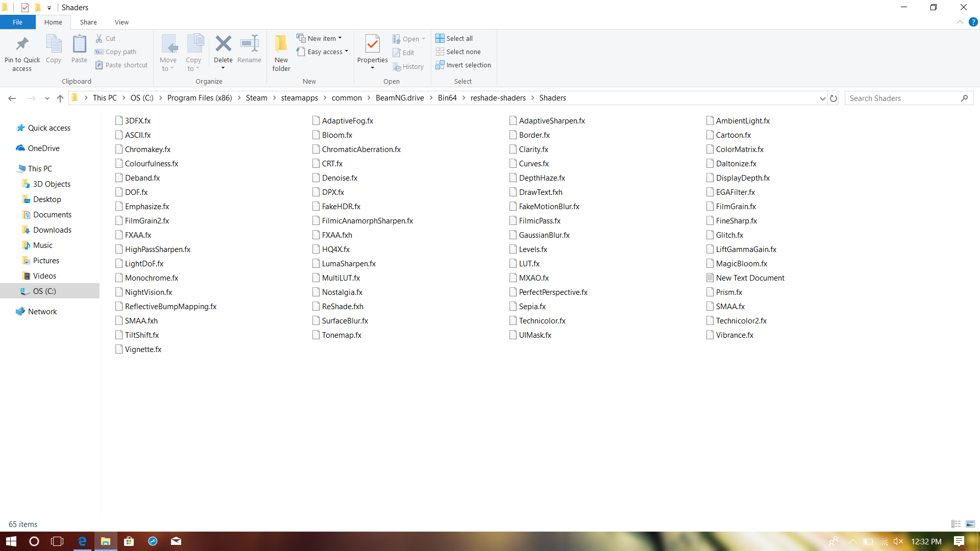Switch to large icons view layout
Screen dimensions: 980x551
(x=970, y=524)
